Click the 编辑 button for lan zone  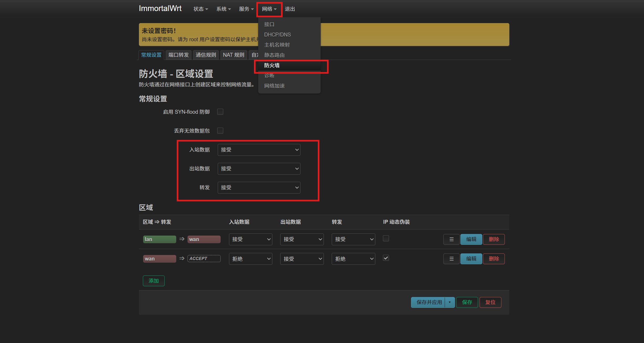(471, 239)
